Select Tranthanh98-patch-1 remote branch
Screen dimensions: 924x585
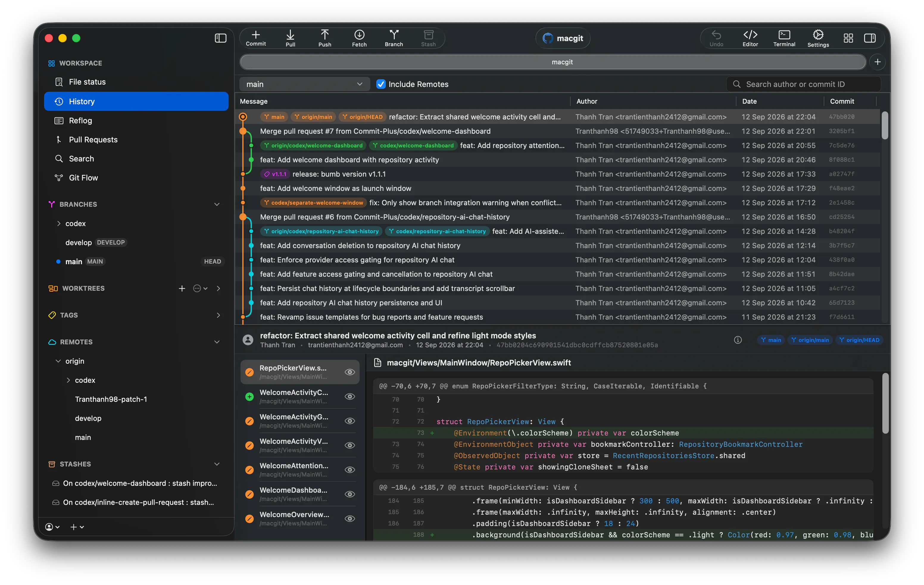[x=136, y=399]
